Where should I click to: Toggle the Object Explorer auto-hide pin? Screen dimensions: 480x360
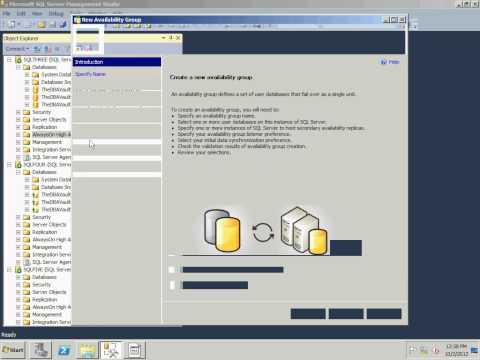171,38
